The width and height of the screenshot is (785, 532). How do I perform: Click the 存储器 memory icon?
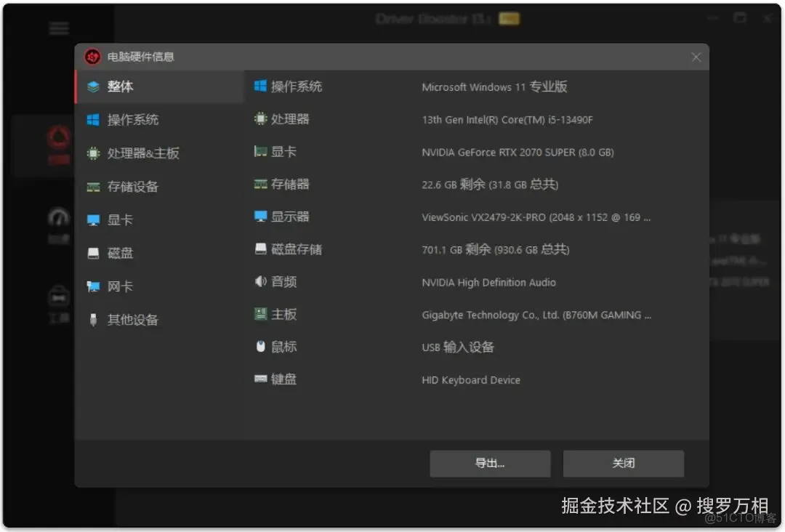coord(260,185)
